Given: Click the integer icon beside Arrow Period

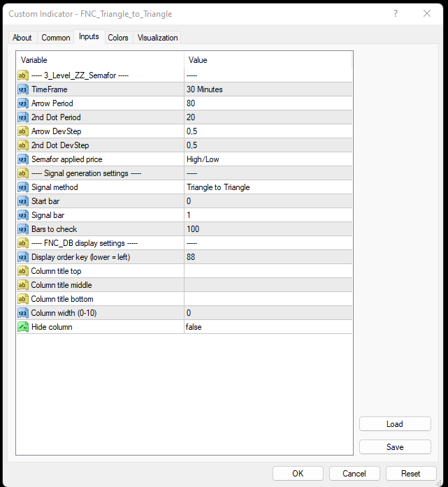Looking at the screenshot, I should tap(23, 103).
